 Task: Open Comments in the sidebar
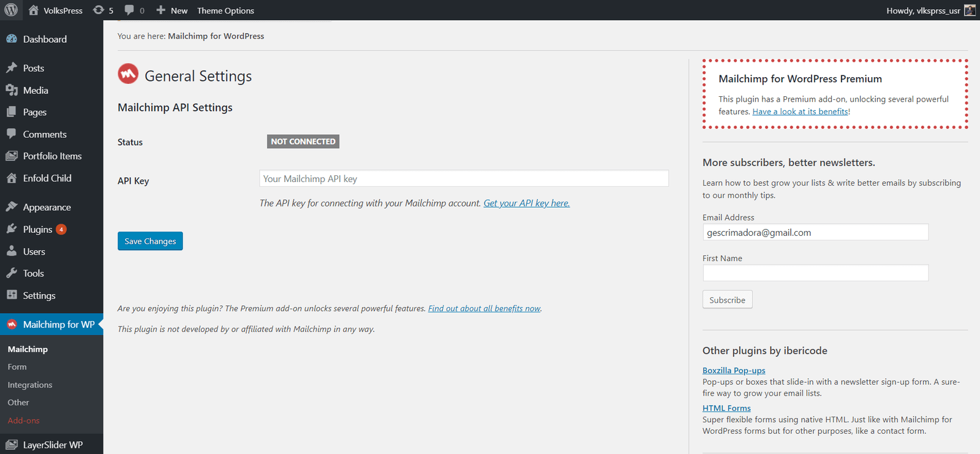point(45,134)
